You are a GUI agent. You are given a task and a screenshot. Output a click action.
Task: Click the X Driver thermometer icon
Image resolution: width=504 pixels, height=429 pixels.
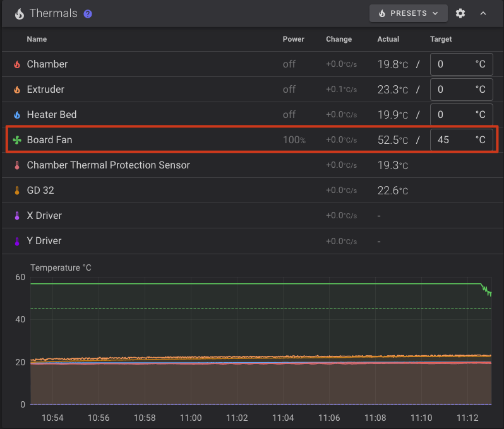click(17, 216)
